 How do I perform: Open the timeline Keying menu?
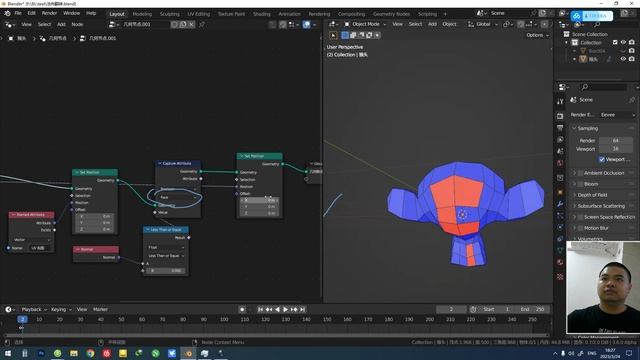pyautogui.click(x=61, y=310)
